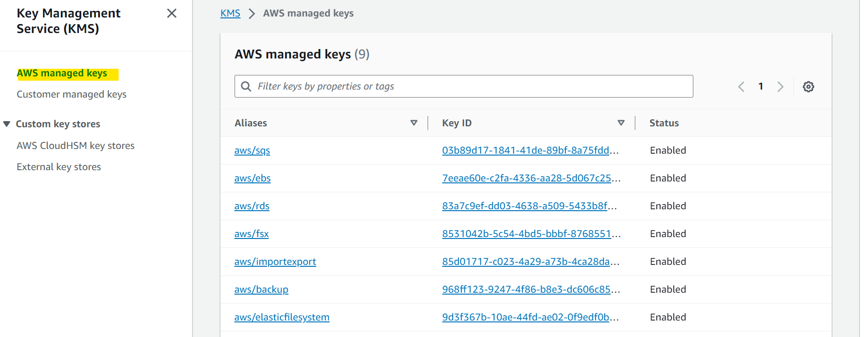This screenshot has height=337, width=868.
Task: Go to next page arrow
Action: click(x=780, y=87)
